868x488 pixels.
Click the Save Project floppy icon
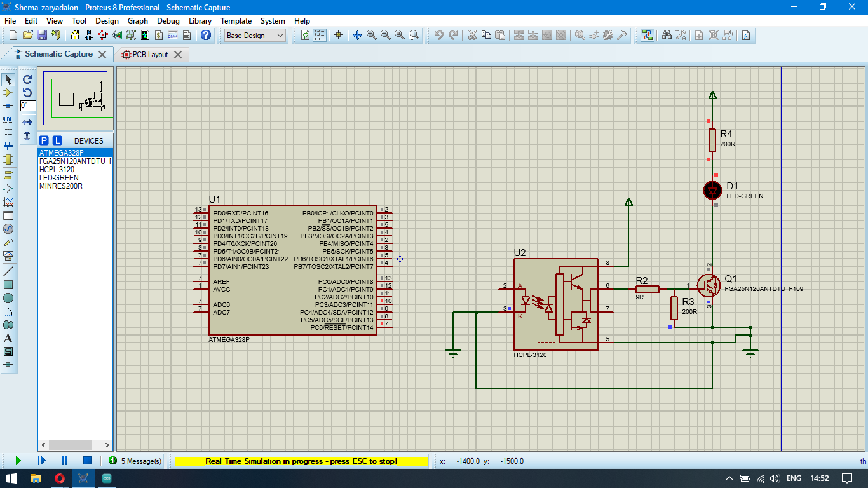click(x=41, y=35)
